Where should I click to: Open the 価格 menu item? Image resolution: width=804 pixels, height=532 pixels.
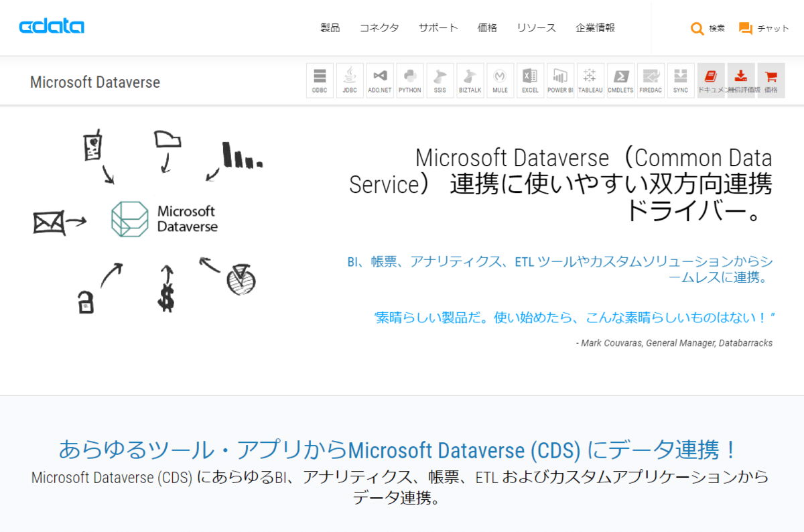[x=487, y=27]
